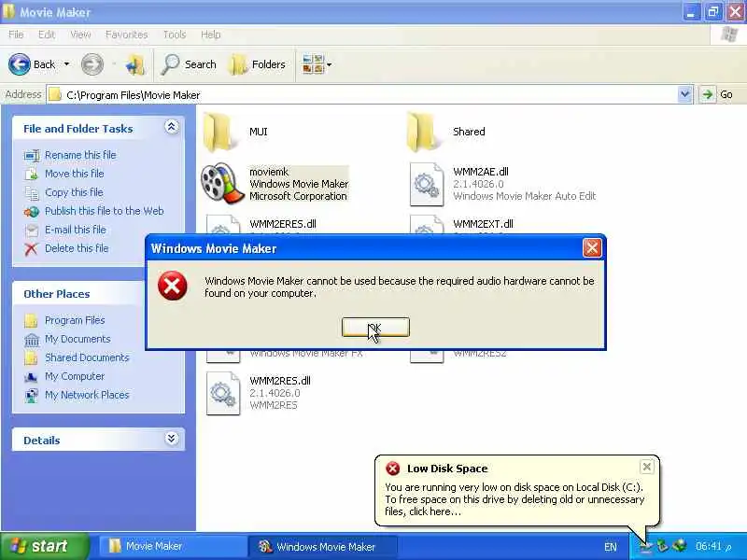Click the Low Disk Space error icon
Screen dimensions: 747x560
coord(392,469)
